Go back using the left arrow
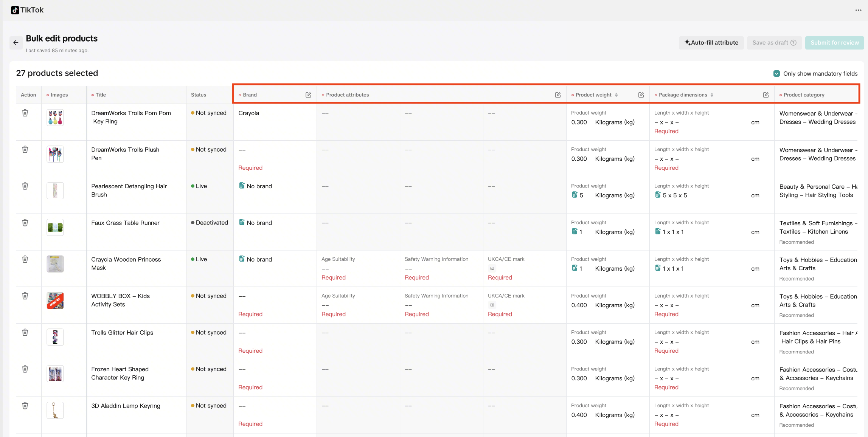Screen dimensions: 868x437 [16, 43]
